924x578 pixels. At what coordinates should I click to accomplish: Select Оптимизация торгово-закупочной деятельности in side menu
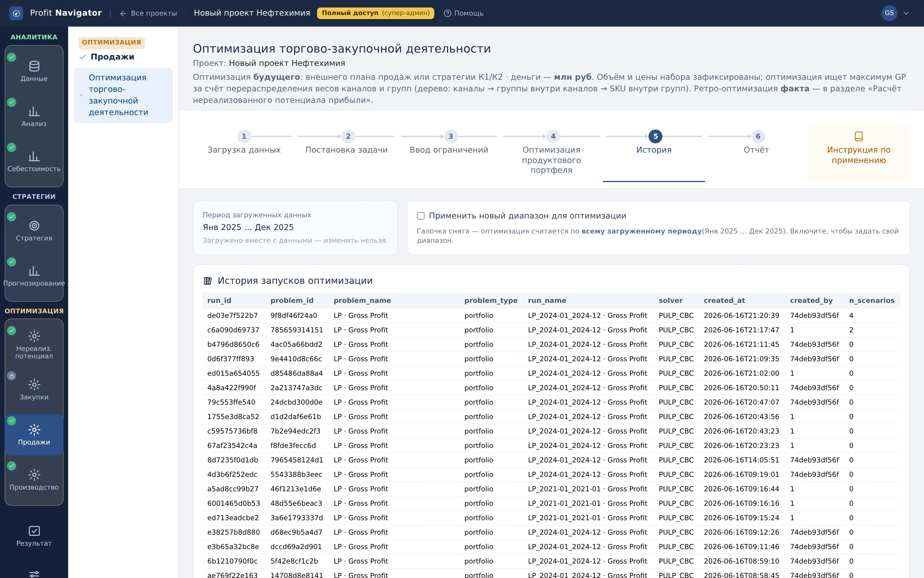[x=123, y=95]
